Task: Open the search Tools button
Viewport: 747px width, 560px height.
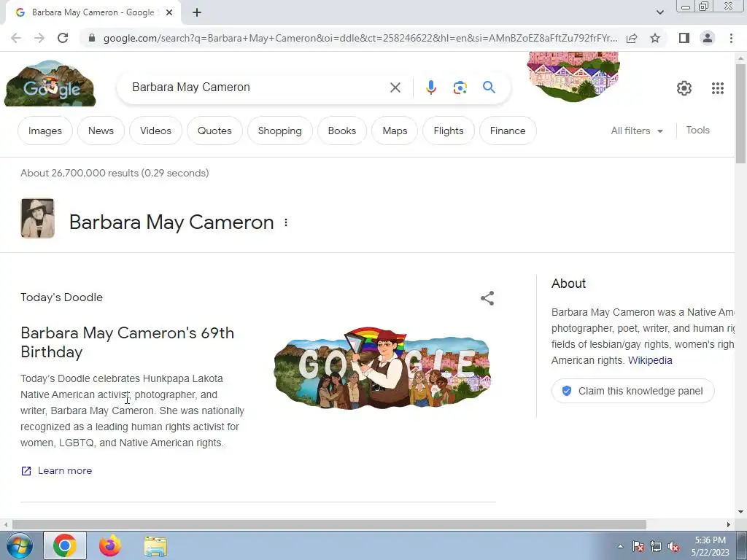Action: tap(697, 130)
